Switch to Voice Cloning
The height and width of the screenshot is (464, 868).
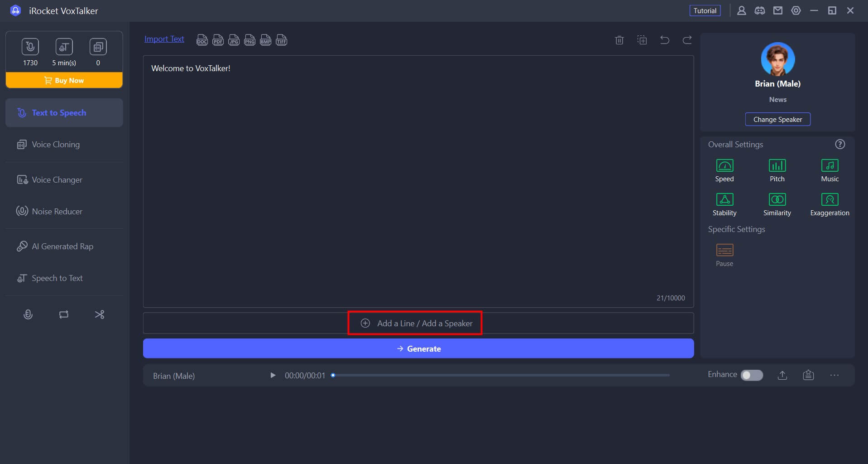[64, 145]
